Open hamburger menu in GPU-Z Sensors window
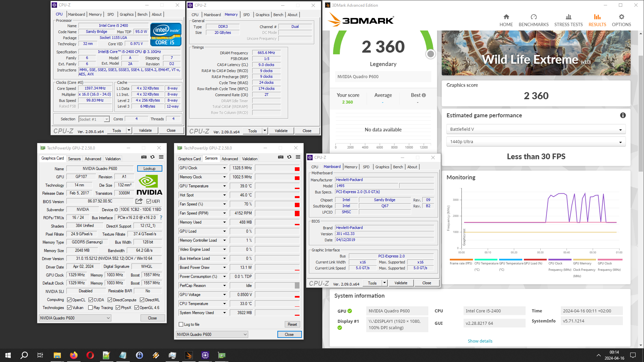This screenshot has width=644, height=362. (x=298, y=157)
